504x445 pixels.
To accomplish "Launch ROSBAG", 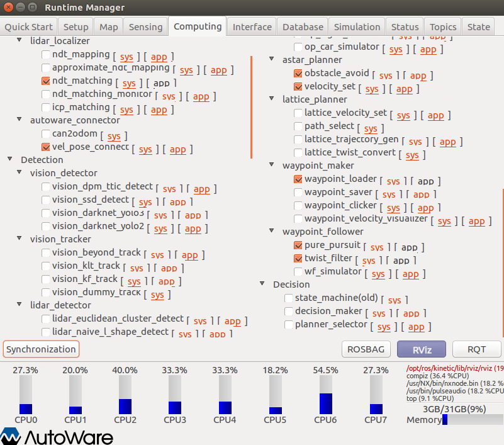I will point(366,349).
